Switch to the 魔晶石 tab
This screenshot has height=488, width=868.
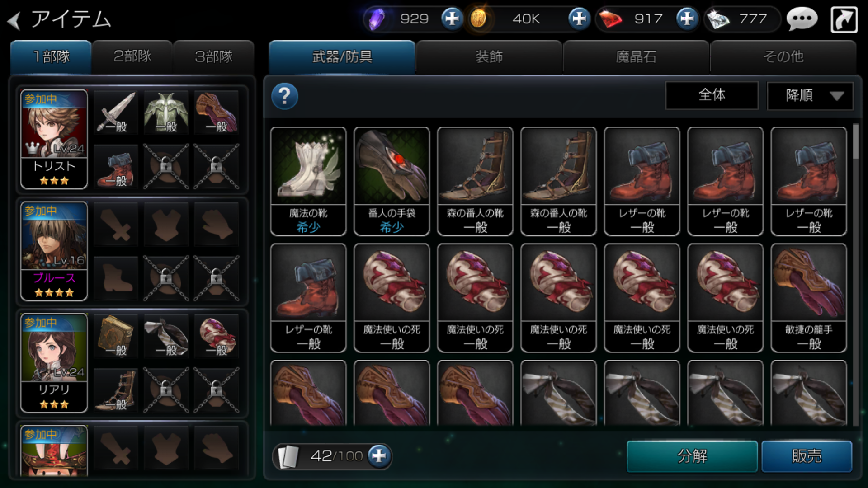[x=636, y=57]
